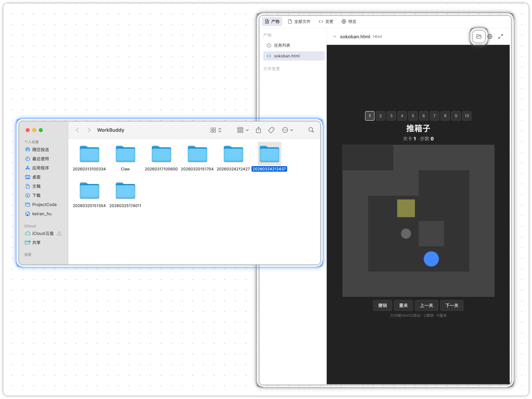Click the Finder forward arrow
The width and height of the screenshot is (532, 399).
89,130
